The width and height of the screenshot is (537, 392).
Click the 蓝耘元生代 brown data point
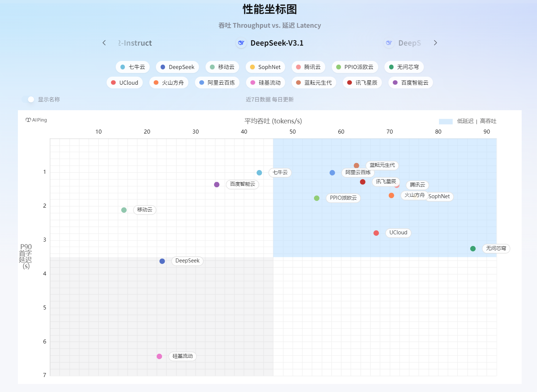point(357,166)
